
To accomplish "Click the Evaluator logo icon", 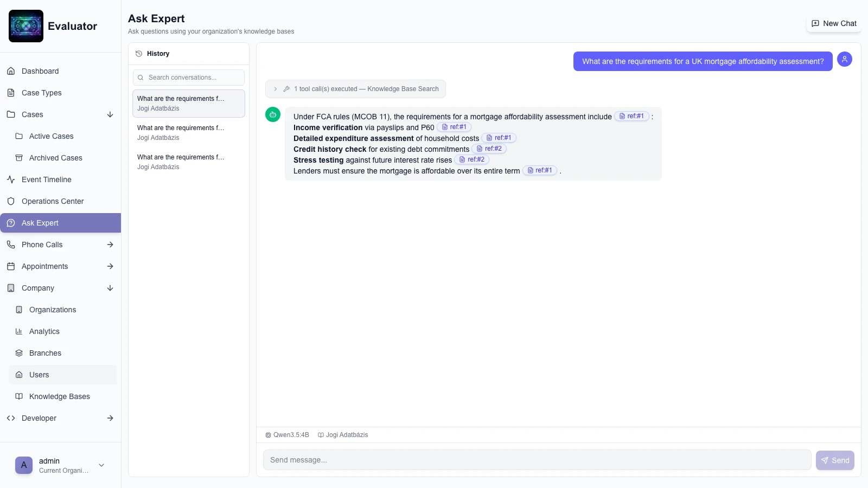I will (26, 26).
